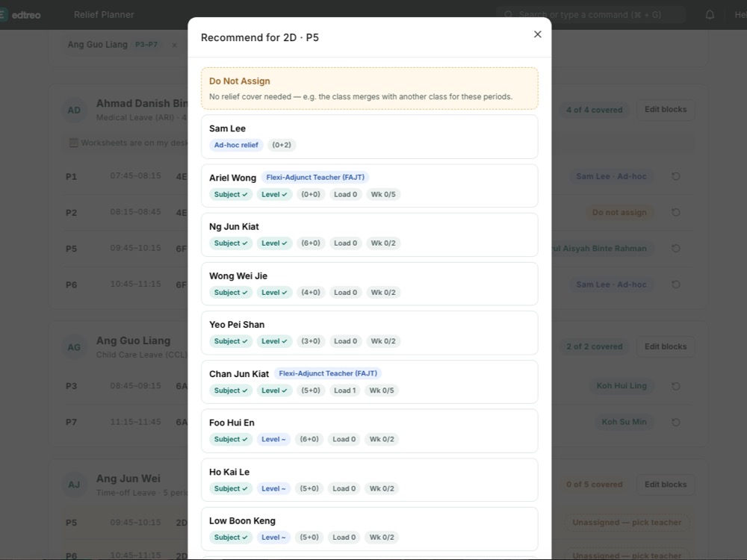Revert Koh Su Min's P7 assignment
The height and width of the screenshot is (560, 747).
coord(675,423)
